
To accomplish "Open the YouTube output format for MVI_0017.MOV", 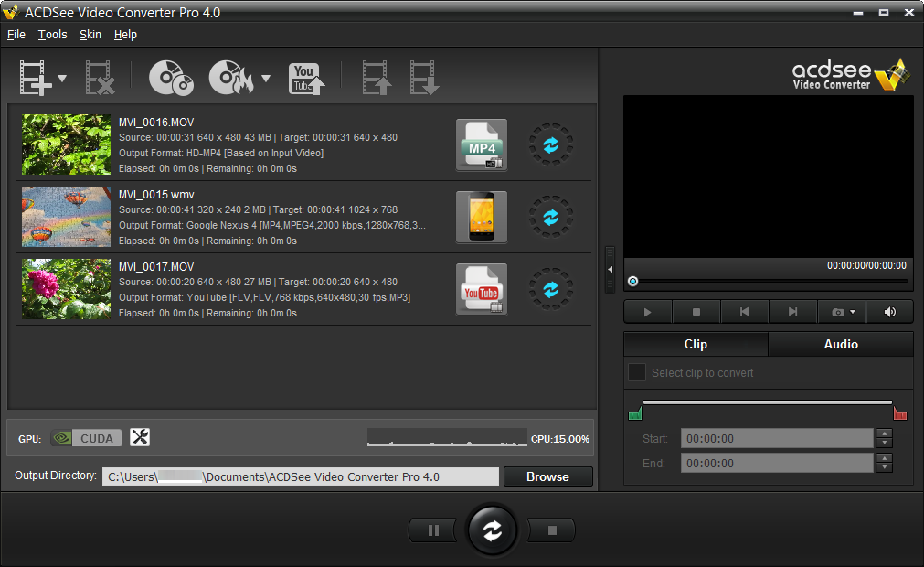I will coord(482,289).
